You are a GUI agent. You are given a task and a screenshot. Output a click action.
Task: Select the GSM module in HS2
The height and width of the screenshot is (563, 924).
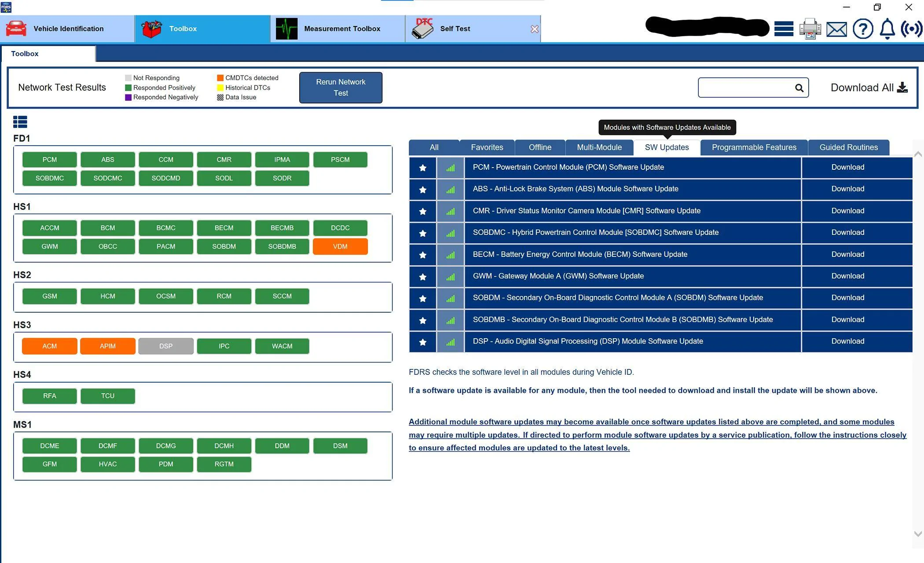pyautogui.click(x=50, y=296)
